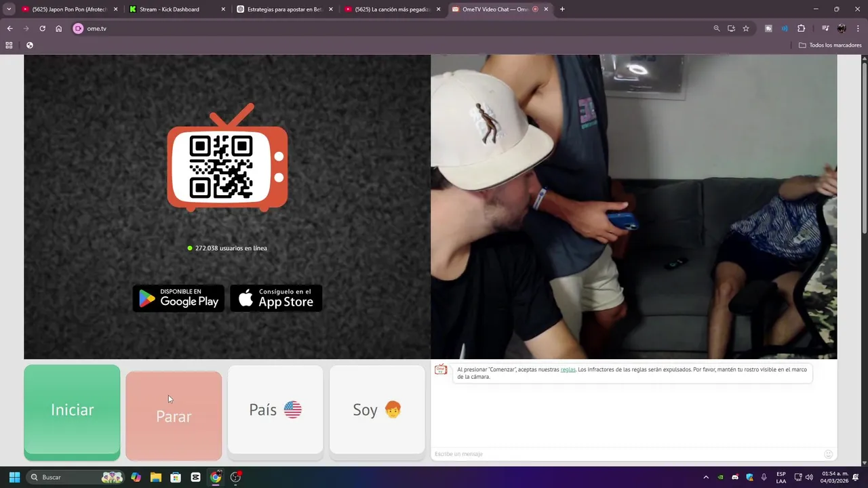Close the Estrategias para apostar tab
868x488 pixels.
(x=331, y=9)
